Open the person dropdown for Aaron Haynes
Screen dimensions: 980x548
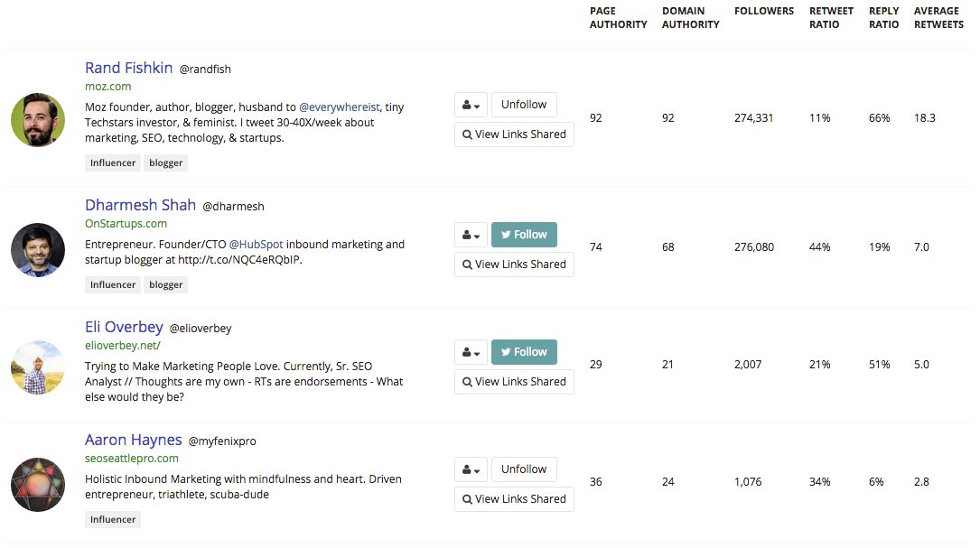click(471, 469)
